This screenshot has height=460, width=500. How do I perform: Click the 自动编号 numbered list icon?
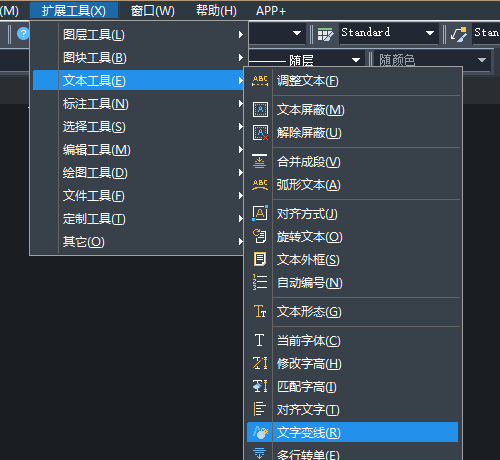click(259, 282)
